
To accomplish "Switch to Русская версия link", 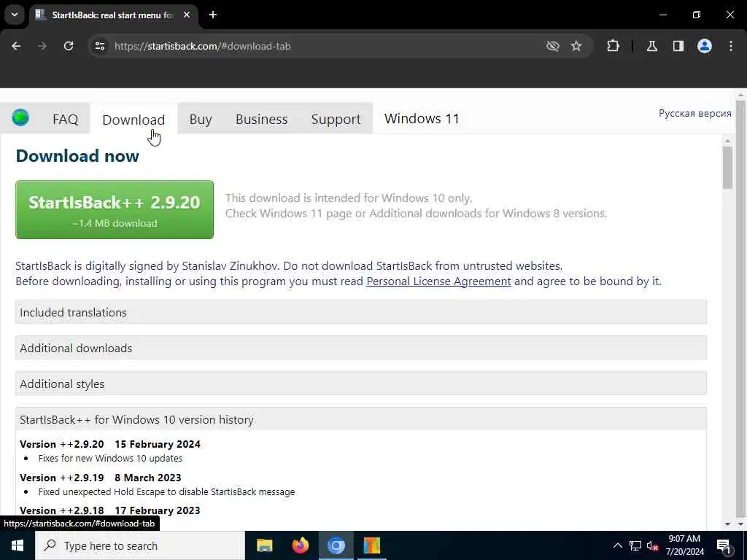I will pos(694,113).
